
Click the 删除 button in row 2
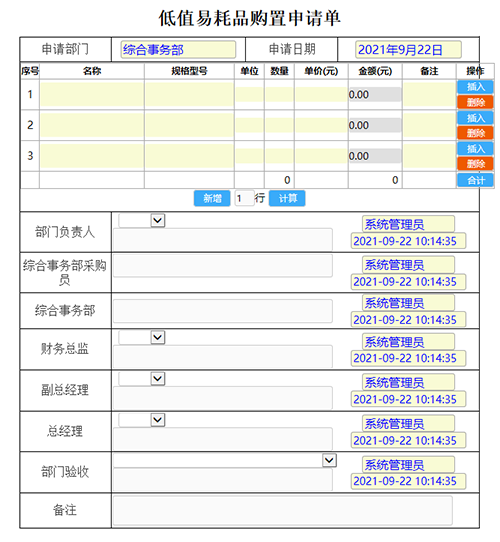pyautogui.click(x=475, y=133)
